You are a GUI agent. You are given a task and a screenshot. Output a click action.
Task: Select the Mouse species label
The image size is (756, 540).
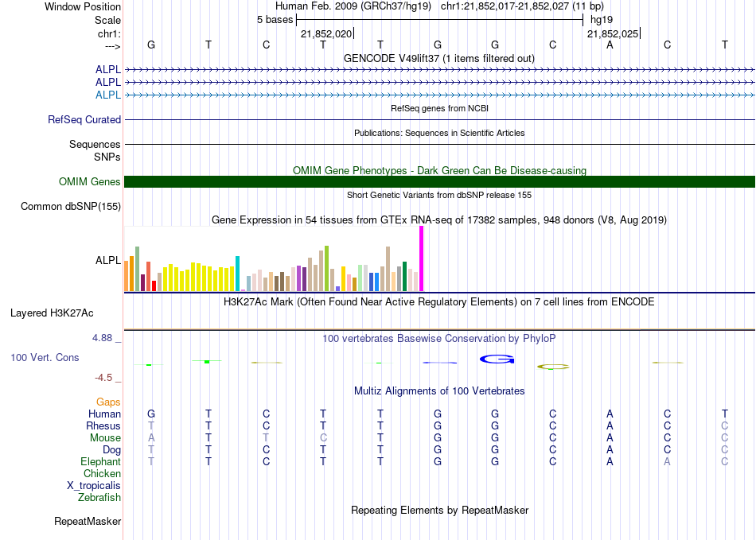pyautogui.click(x=105, y=438)
